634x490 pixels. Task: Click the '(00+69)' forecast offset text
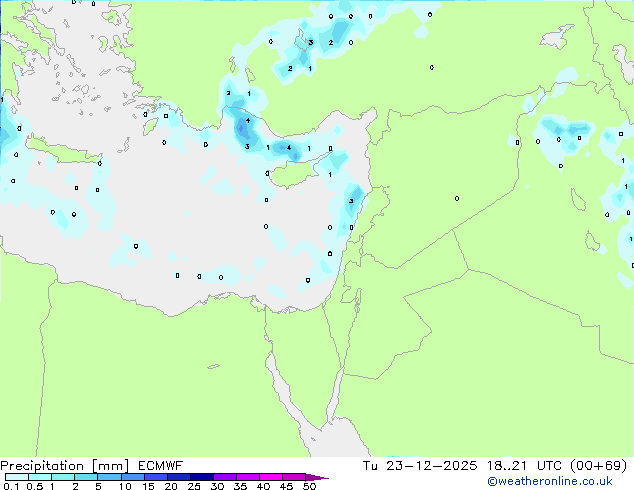[x=598, y=466]
